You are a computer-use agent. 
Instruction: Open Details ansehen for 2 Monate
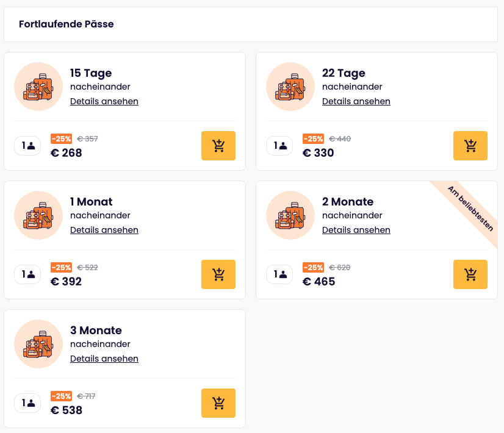pyautogui.click(x=356, y=230)
